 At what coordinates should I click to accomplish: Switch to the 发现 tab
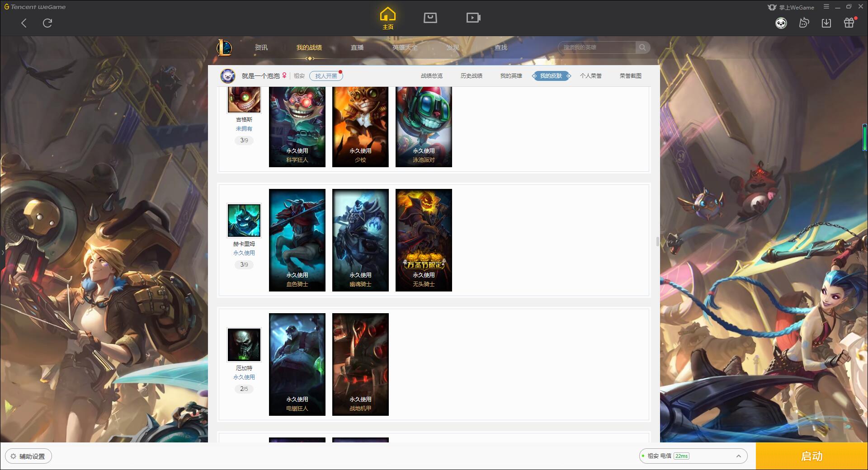coord(453,47)
